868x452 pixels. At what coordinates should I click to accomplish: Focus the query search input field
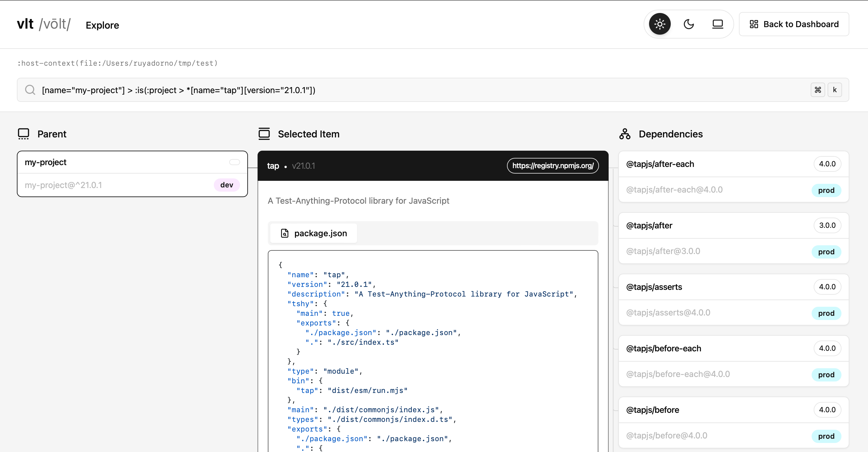pyautogui.click(x=433, y=90)
